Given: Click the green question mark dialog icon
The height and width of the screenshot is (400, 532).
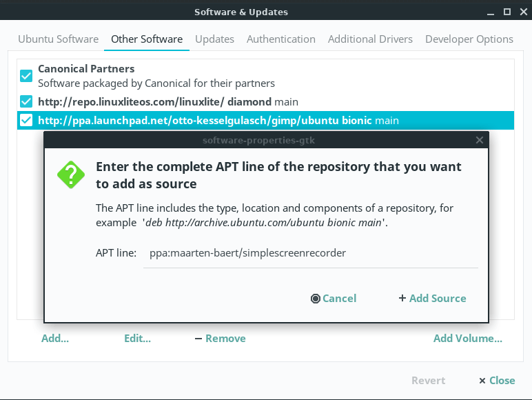Looking at the screenshot, I should [71, 175].
